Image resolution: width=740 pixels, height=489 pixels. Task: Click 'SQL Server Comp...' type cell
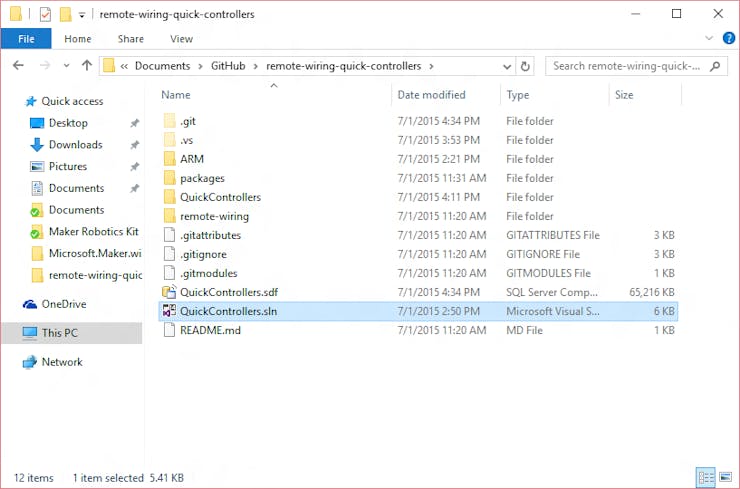tap(552, 292)
